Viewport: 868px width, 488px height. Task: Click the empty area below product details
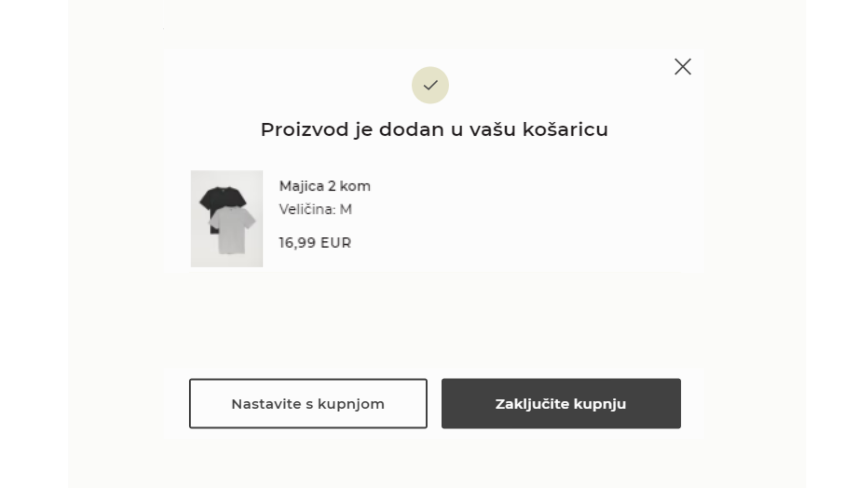click(x=434, y=320)
